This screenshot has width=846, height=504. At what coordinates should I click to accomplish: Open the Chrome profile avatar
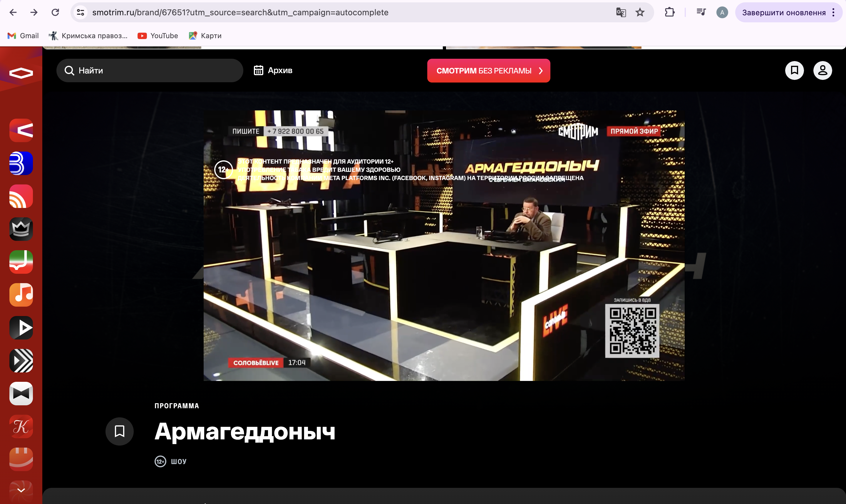(x=722, y=13)
